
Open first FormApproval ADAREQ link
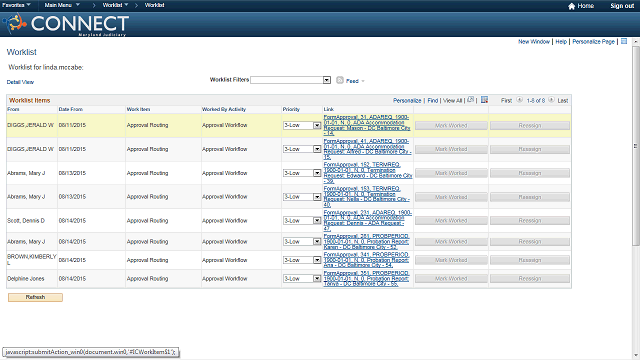pos(367,125)
